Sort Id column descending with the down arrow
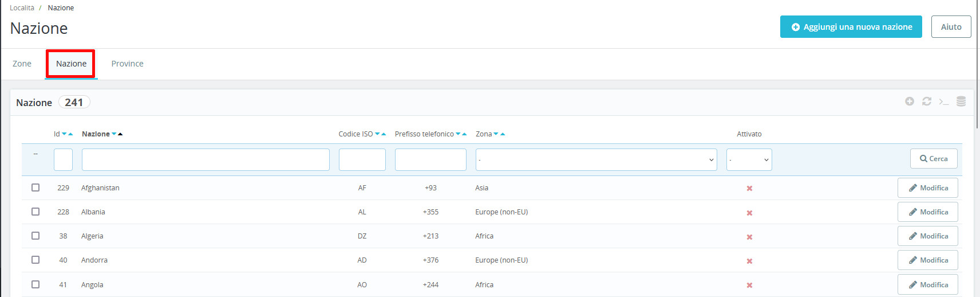 tap(64, 134)
